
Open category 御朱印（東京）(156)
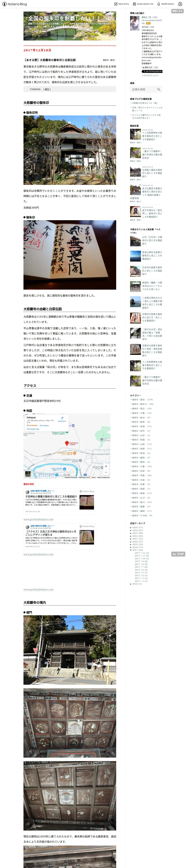coord(142,400)
